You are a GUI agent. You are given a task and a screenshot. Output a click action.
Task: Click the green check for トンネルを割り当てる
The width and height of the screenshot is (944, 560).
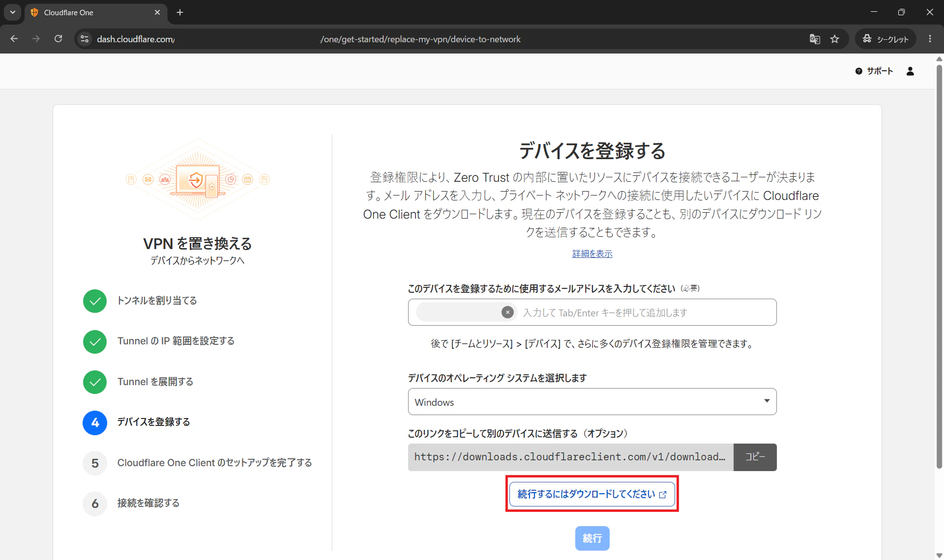coord(95,301)
